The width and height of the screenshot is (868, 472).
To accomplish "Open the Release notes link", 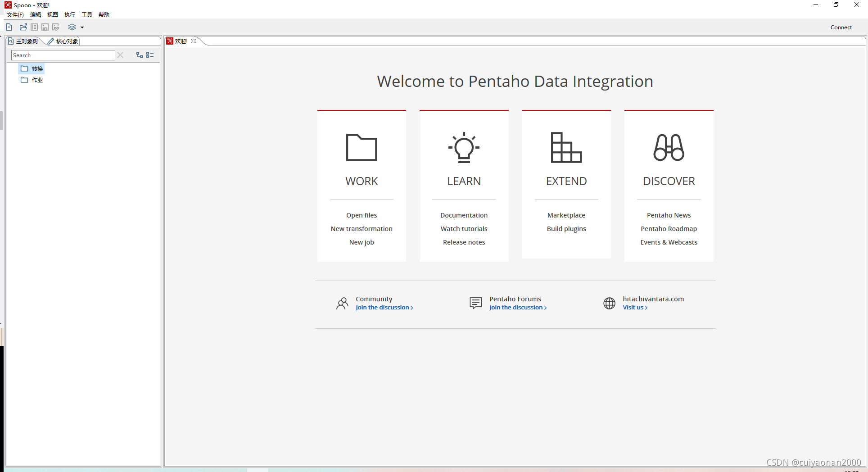I will pos(464,242).
